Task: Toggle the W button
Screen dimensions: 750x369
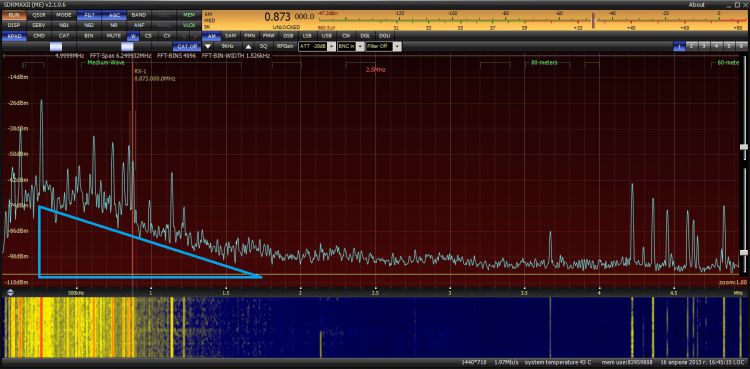Action: click(x=133, y=36)
